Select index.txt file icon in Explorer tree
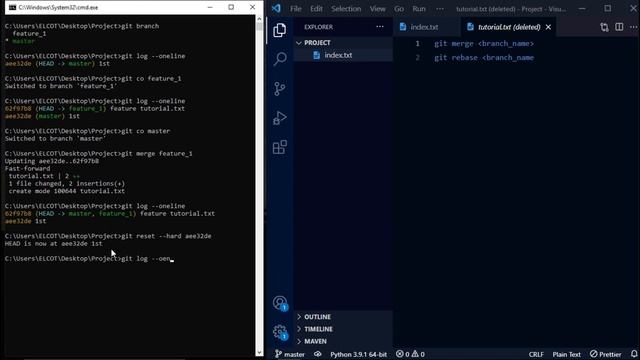640x360 pixels. (x=316, y=55)
